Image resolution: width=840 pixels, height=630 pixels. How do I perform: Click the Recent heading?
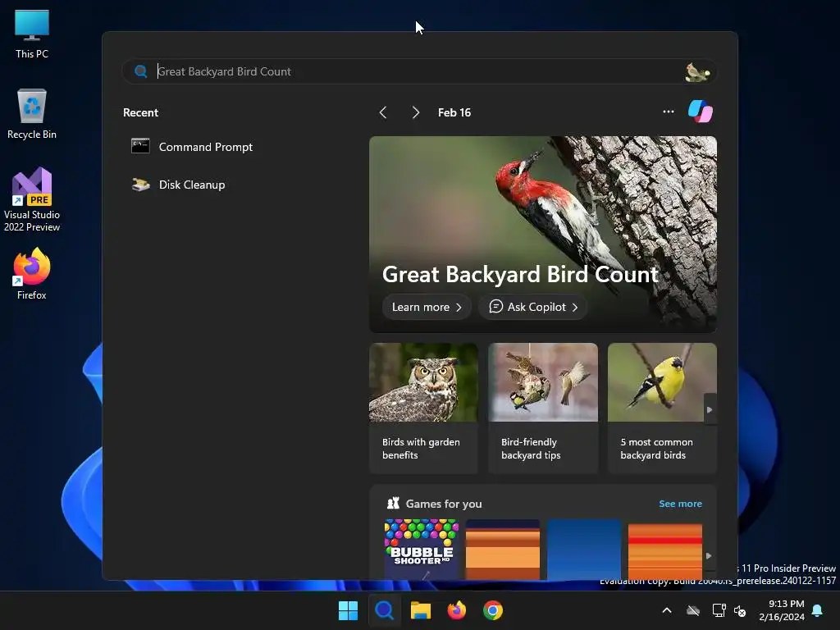tap(140, 112)
